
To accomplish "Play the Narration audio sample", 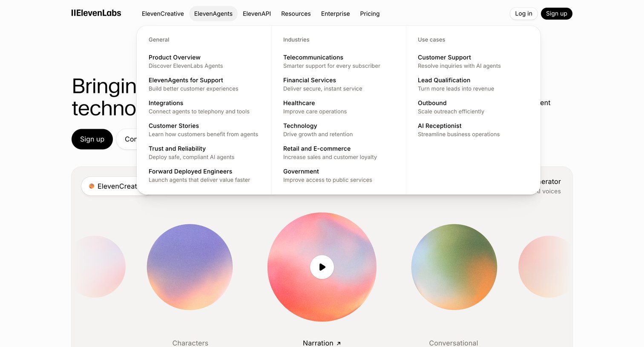I will coord(322,267).
